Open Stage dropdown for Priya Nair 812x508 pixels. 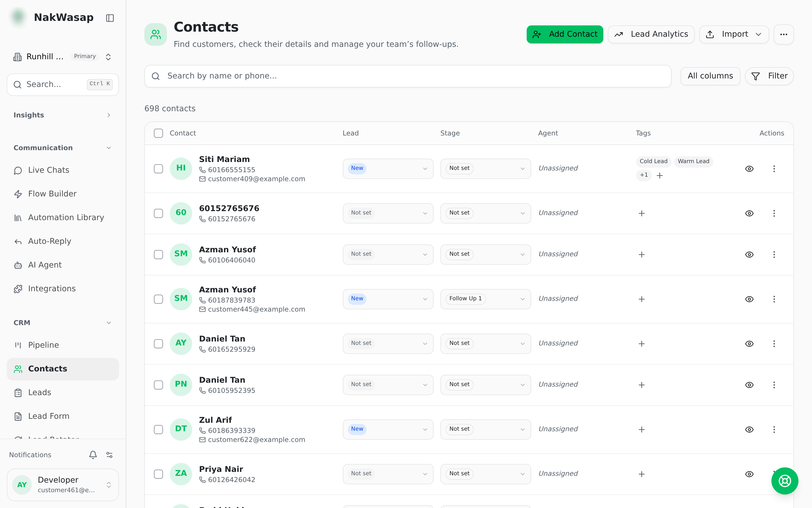[x=486, y=474]
